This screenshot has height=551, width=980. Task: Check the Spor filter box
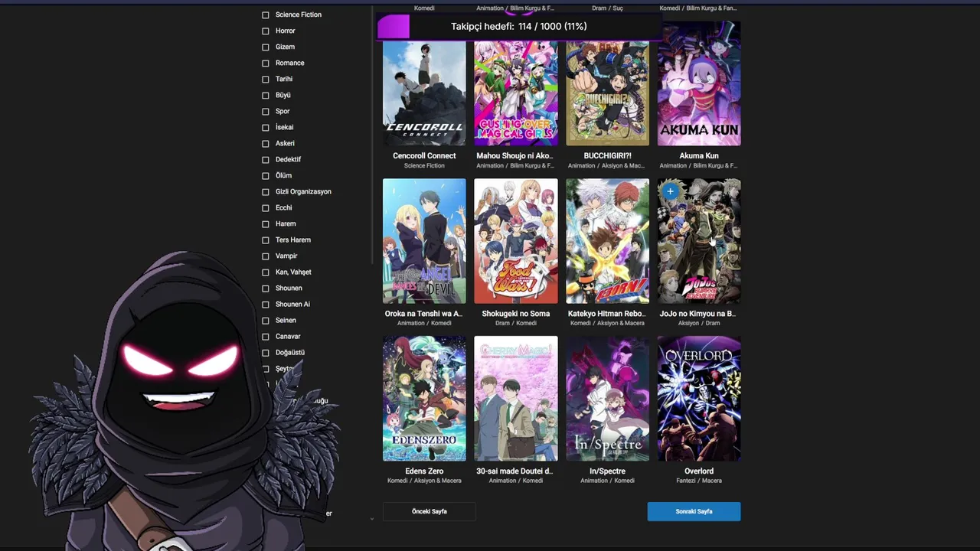[x=266, y=111]
